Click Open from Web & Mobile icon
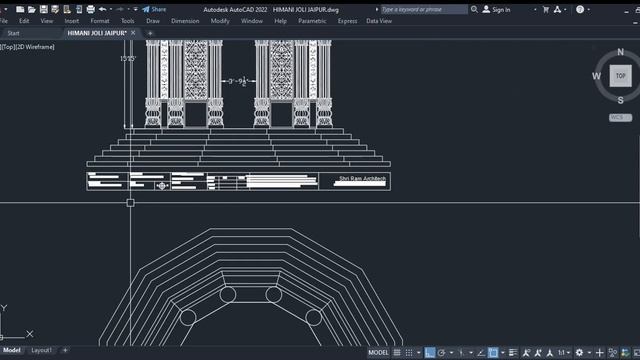This screenshot has height=360, width=640. click(x=67, y=9)
